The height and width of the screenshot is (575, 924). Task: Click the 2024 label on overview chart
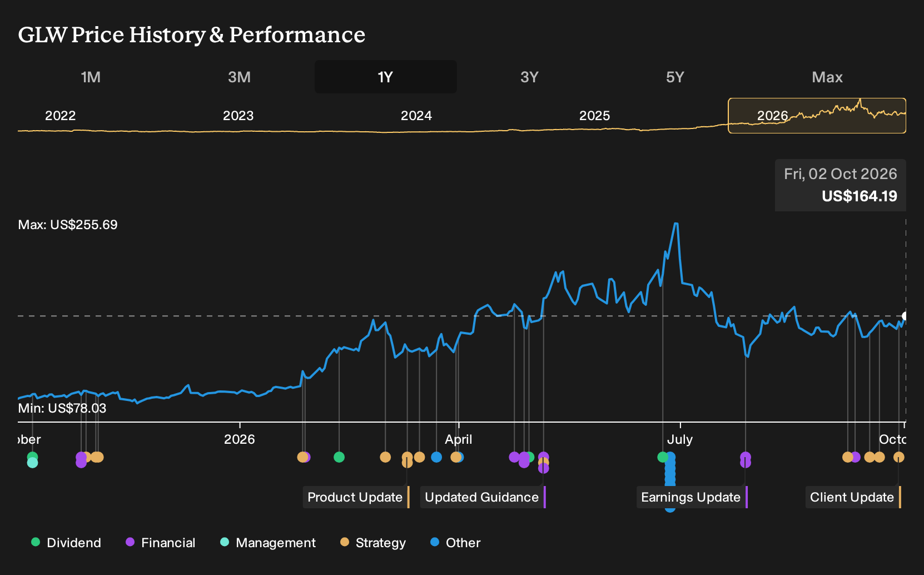tap(416, 116)
